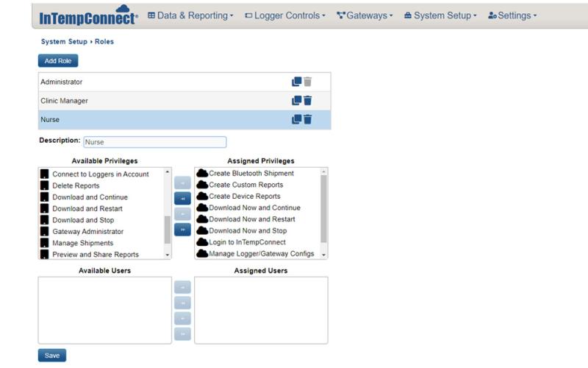Screen dimensions: 588x368
Task: Select Login to InTempConnect assigned privilege
Action: click(247, 242)
